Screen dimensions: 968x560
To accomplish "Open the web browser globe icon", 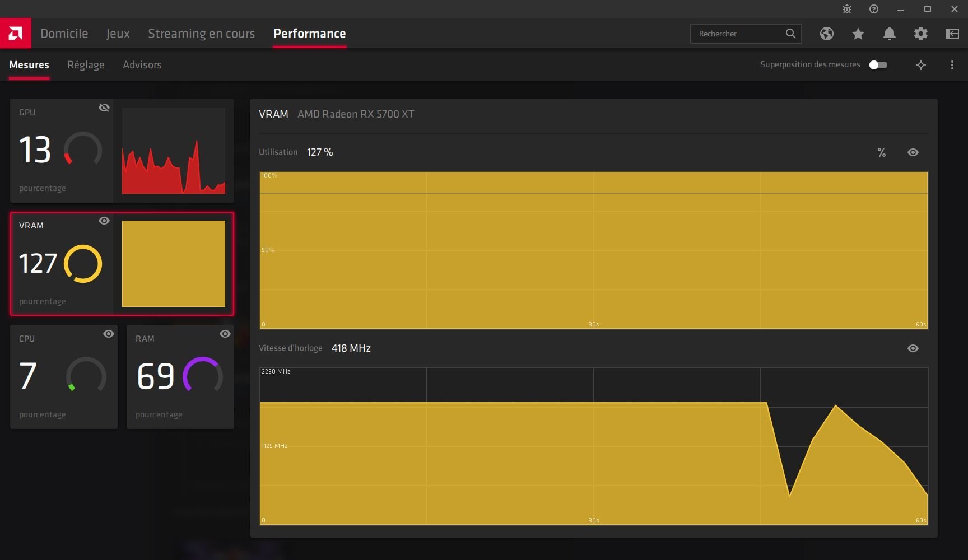I will [x=826, y=34].
